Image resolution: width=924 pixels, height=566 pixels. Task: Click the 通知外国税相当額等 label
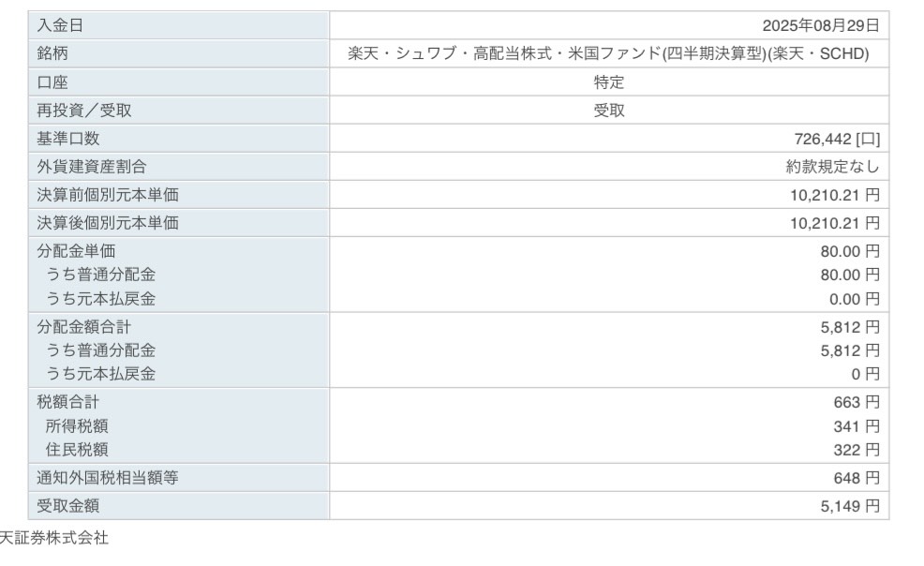coord(108,478)
